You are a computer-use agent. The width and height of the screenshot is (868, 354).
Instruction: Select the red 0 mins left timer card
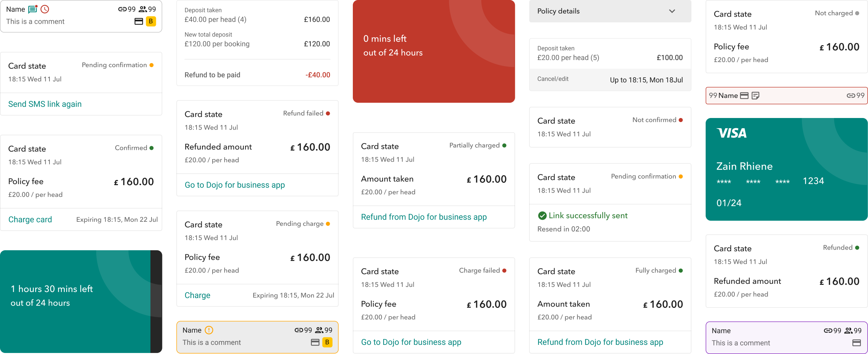pyautogui.click(x=434, y=52)
